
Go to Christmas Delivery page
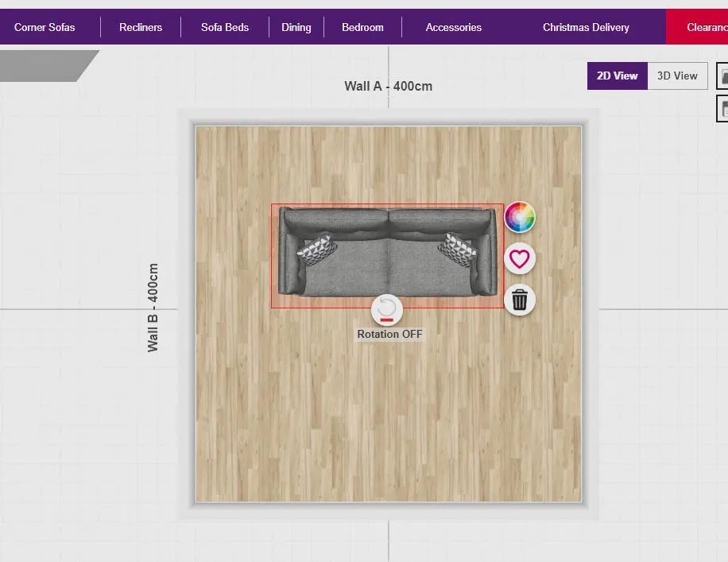586,27
